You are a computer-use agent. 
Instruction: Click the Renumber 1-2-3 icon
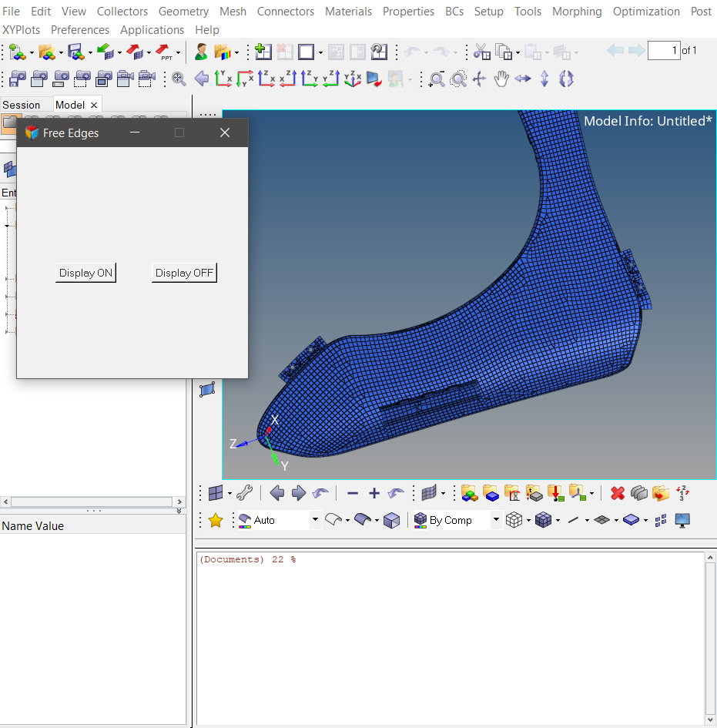click(x=682, y=493)
